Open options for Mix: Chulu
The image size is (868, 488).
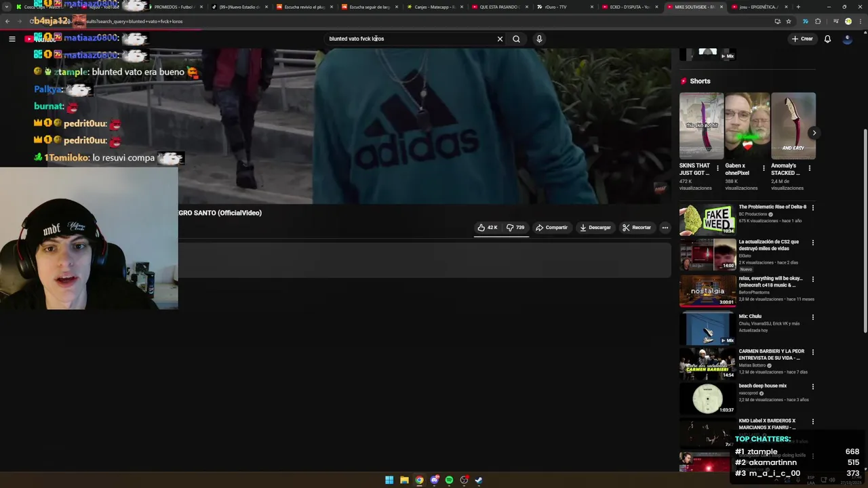pyautogui.click(x=813, y=317)
